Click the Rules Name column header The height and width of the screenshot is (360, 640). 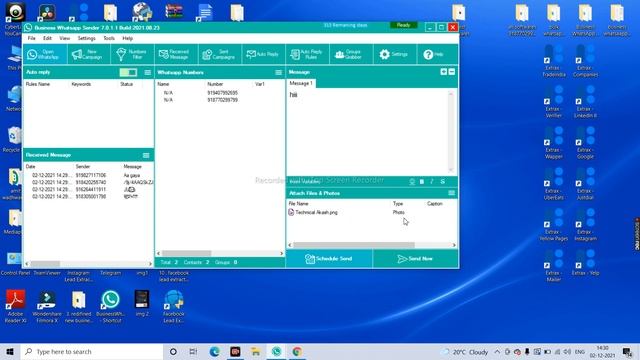(x=38, y=84)
